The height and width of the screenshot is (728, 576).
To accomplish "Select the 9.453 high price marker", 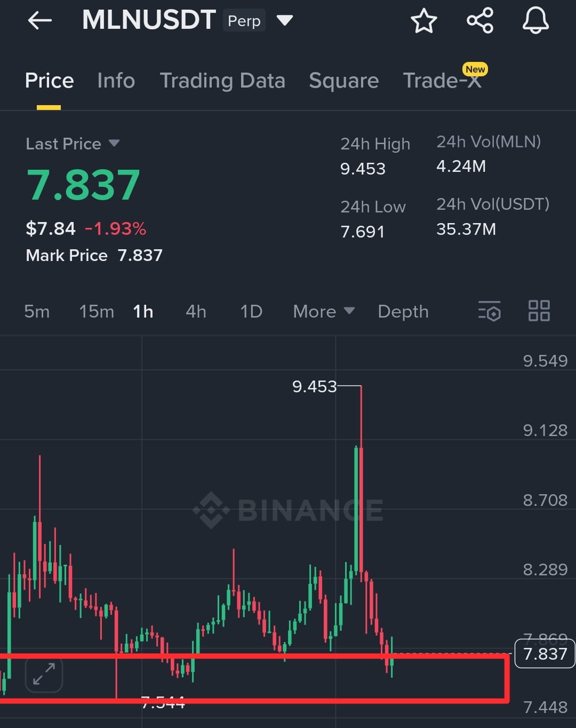I will coord(314,387).
